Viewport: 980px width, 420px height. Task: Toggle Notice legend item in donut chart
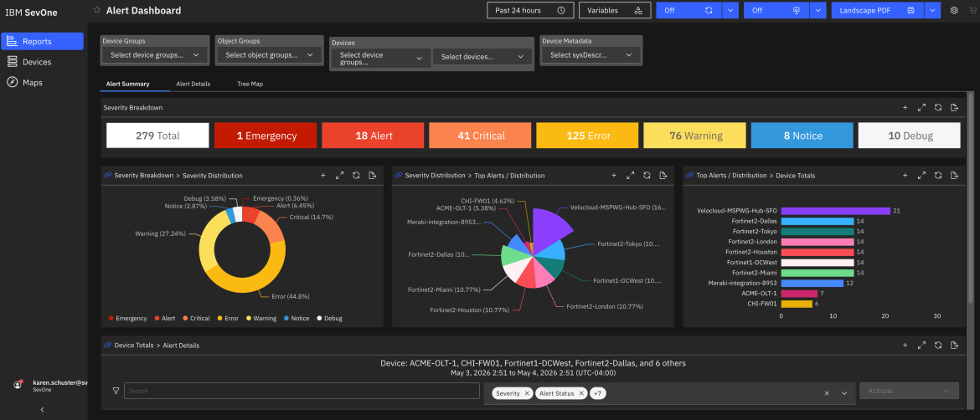point(297,318)
